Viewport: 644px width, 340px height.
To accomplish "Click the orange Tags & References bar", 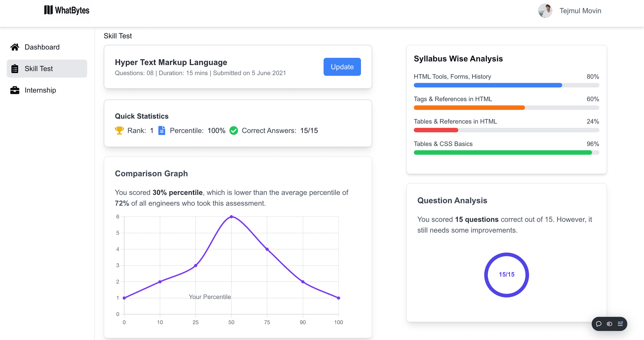I will coord(469,108).
